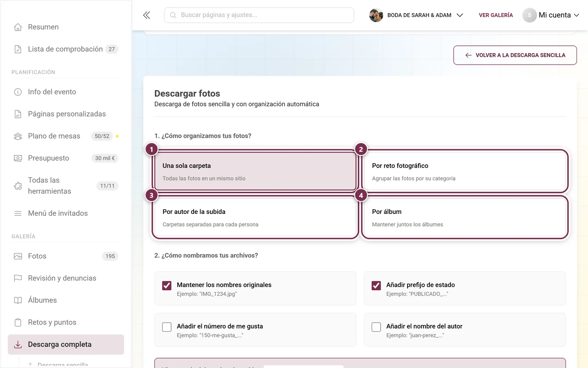Open Presupuesto money icon
Screen dimensions: 588x368
point(18,158)
